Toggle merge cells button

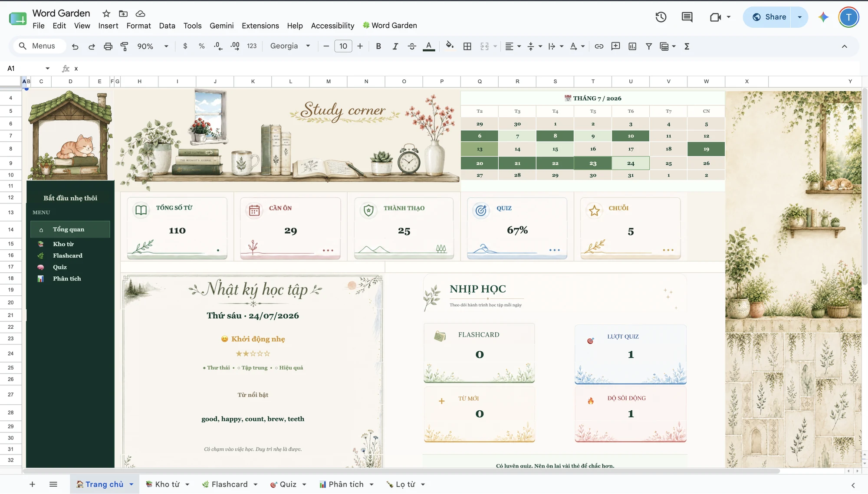(484, 46)
